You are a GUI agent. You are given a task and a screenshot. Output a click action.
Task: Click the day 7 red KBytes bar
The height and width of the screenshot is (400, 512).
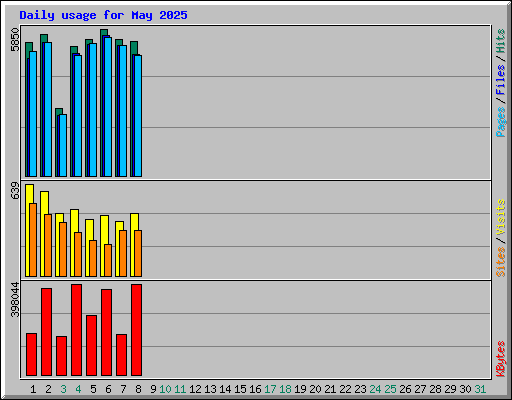121,355
